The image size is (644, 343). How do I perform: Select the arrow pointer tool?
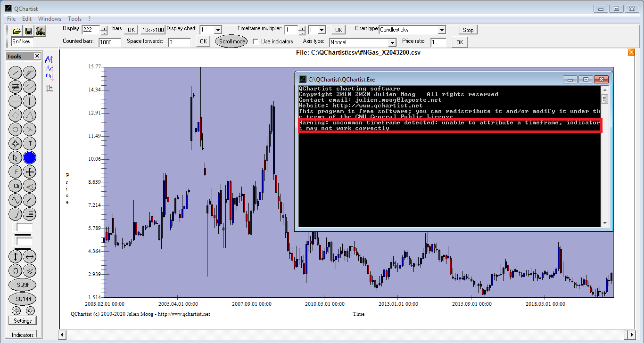coord(16,158)
